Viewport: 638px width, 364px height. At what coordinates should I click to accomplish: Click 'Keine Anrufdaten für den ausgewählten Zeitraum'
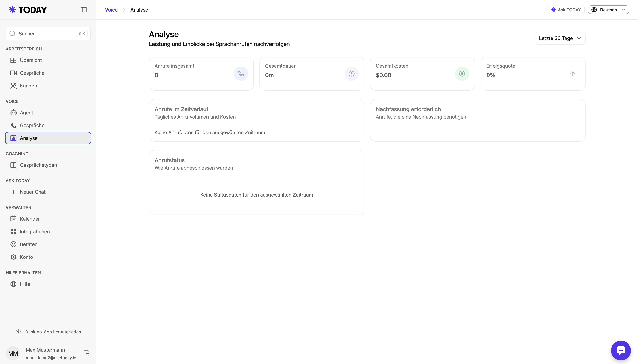pos(210,132)
